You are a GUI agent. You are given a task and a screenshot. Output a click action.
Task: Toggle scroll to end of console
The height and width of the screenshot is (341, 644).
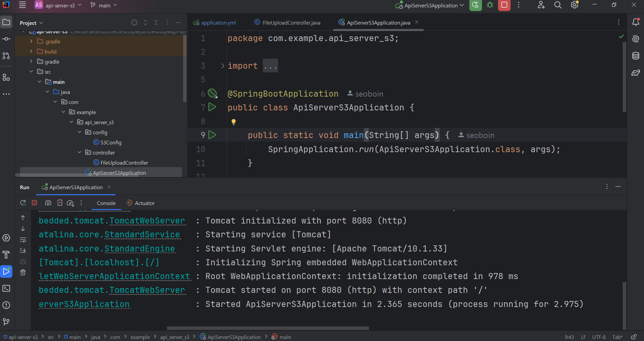pyautogui.click(x=23, y=250)
